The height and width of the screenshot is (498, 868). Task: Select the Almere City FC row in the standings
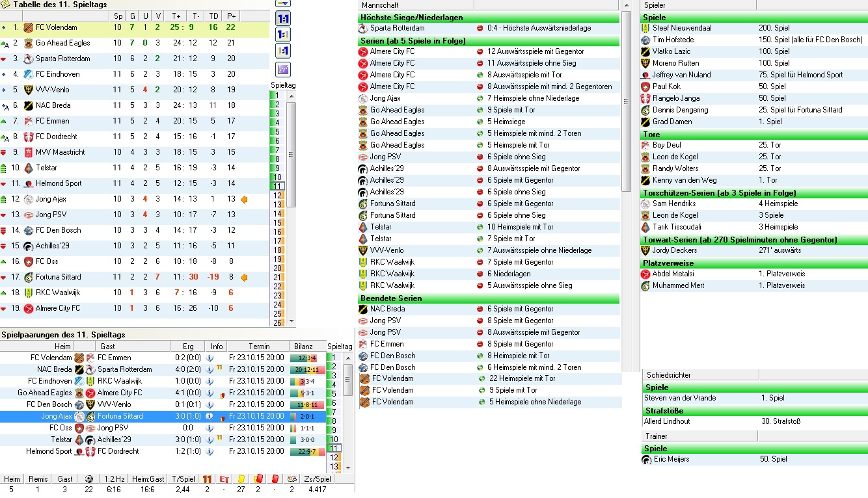click(x=135, y=308)
